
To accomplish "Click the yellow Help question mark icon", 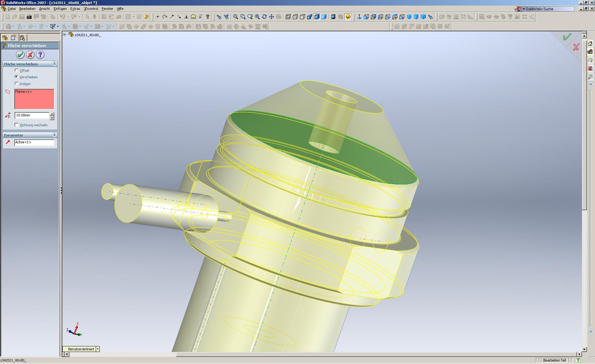I will pos(146,17).
